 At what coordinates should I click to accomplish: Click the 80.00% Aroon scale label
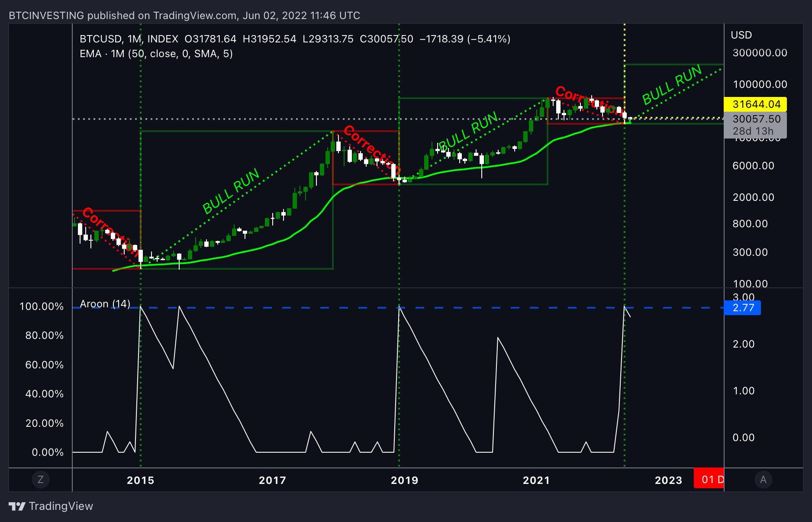(45, 335)
